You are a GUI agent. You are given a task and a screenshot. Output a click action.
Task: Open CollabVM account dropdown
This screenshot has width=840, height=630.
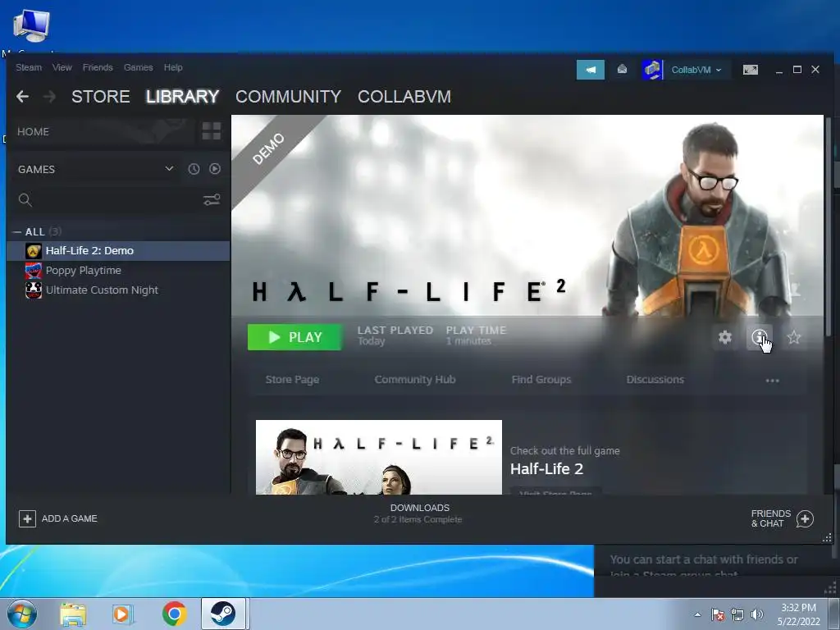[x=696, y=70]
